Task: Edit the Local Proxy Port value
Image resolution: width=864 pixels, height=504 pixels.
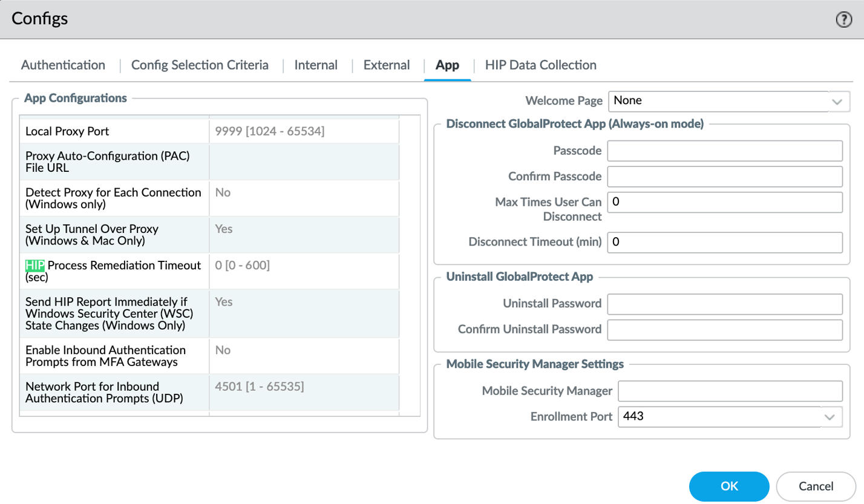Action: pyautogui.click(x=303, y=131)
